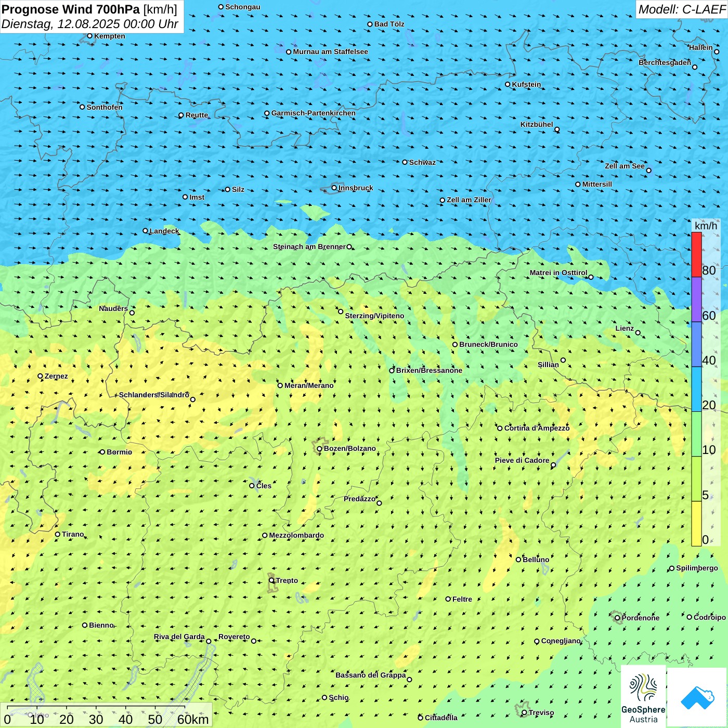The width and height of the screenshot is (728, 728).
Task: Click the 'Sterzing/Vipiteno' label
Action: (374, 316)
